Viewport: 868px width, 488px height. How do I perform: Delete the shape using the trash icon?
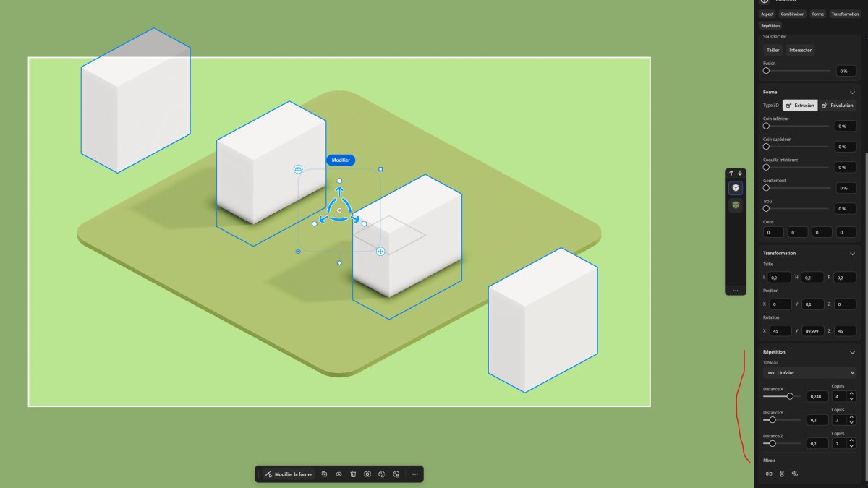[353, 474]
